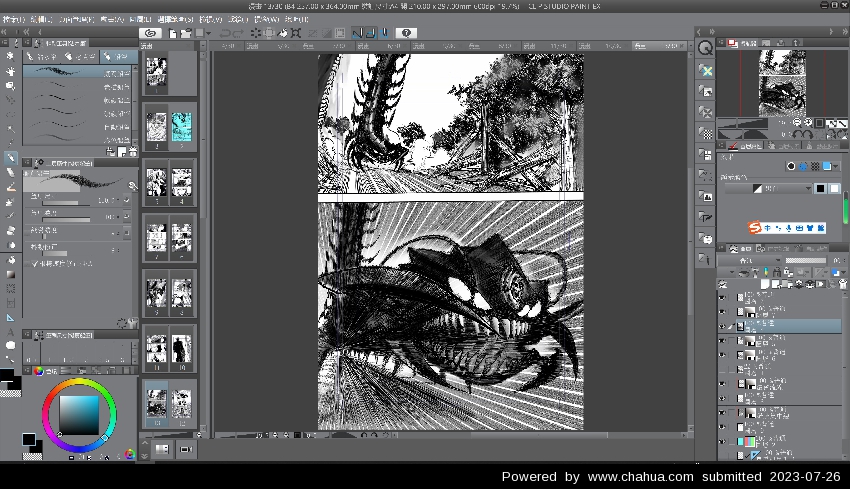Rotate canvas right in Navigator panel

click(808, 134)
